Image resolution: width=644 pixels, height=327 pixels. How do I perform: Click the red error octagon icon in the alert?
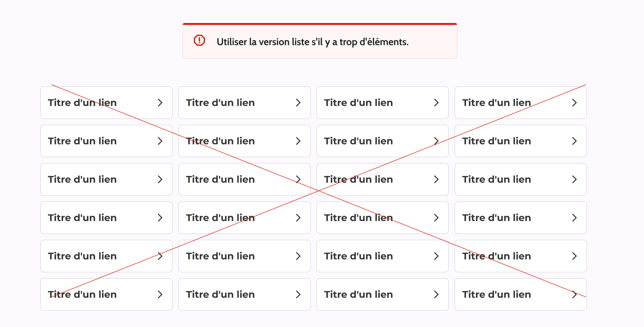(x=199, y=40)
